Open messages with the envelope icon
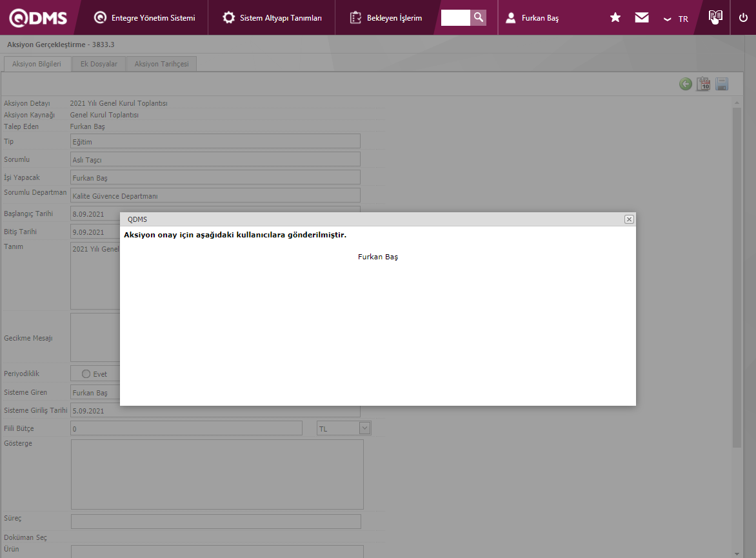Screen dimensions: 756x558 click(x=642, y=18)
